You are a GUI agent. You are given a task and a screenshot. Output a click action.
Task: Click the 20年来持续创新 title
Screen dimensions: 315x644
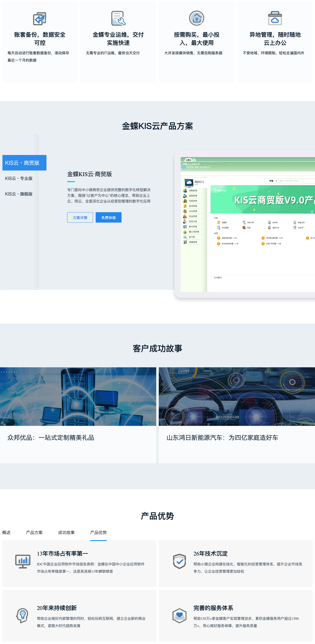[x=57, y=608]
